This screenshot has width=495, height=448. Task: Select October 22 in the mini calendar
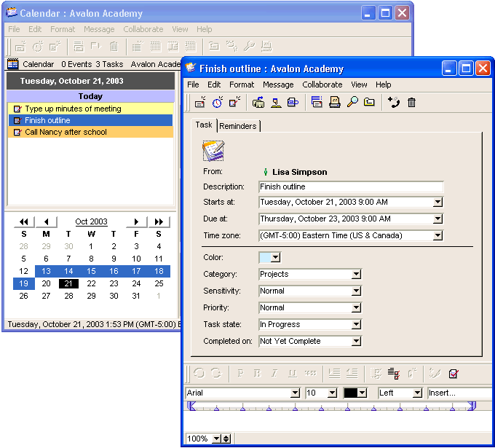(91, 283)
